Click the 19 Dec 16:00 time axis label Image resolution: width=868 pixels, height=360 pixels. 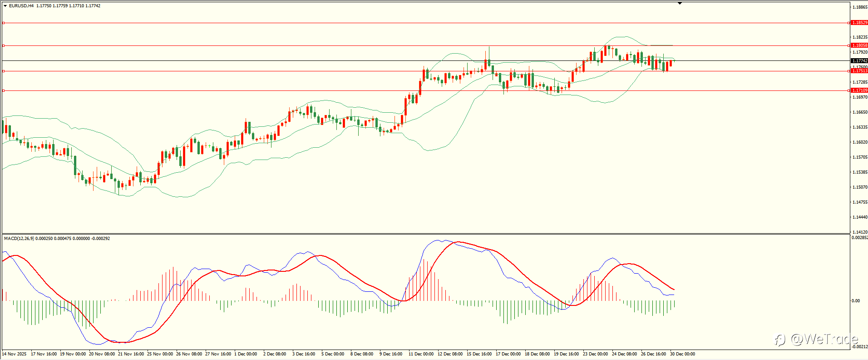(x=567, y=354)
